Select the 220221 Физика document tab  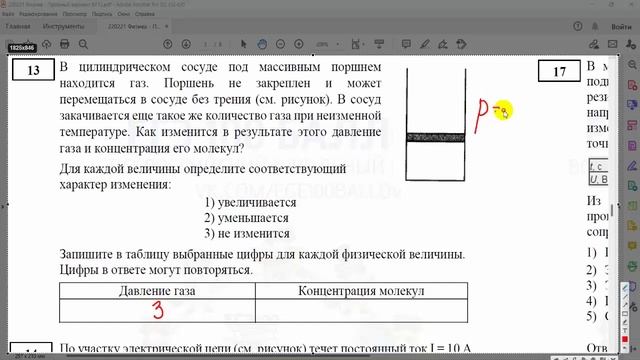(134, 27)
